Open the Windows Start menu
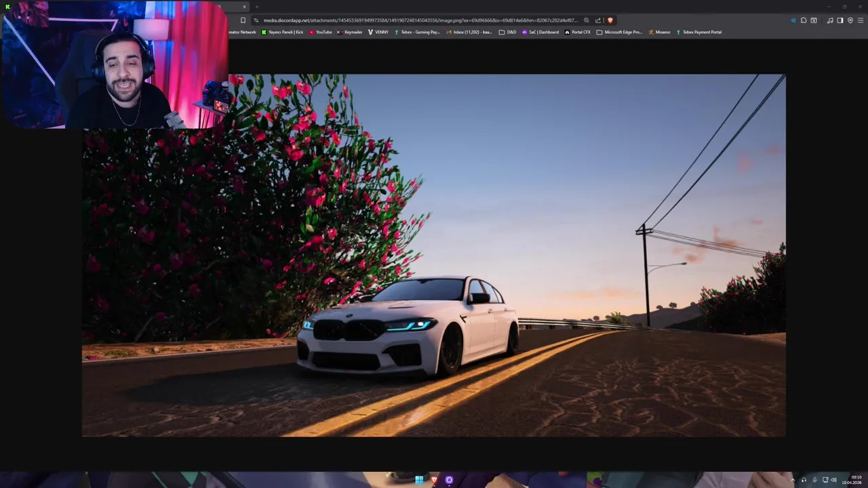 point(419,480)
